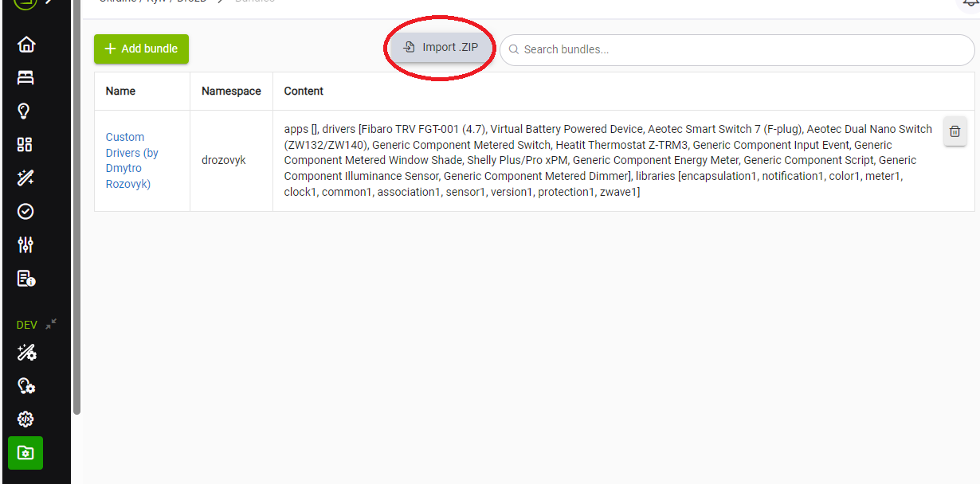Click the DEV section label
980x484 pixels.
pos(27,325)
